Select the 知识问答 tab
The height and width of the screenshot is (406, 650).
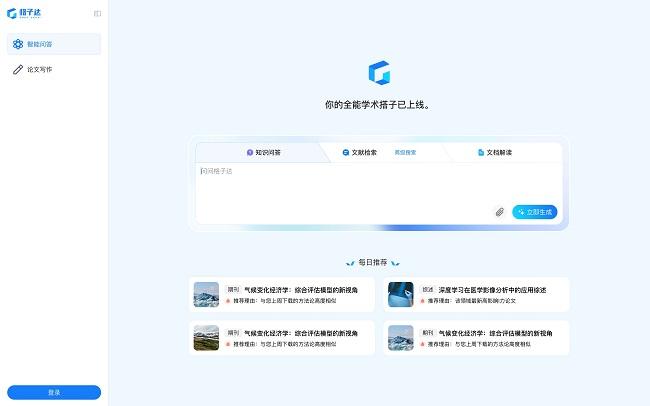point(267,153)
